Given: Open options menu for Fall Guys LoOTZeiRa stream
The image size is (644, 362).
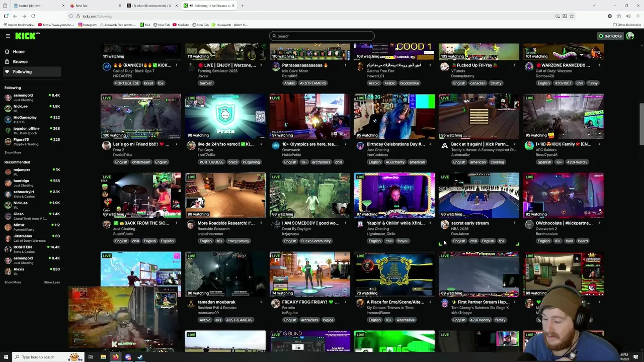Looking at the screenshot, I should pos(261,144).
